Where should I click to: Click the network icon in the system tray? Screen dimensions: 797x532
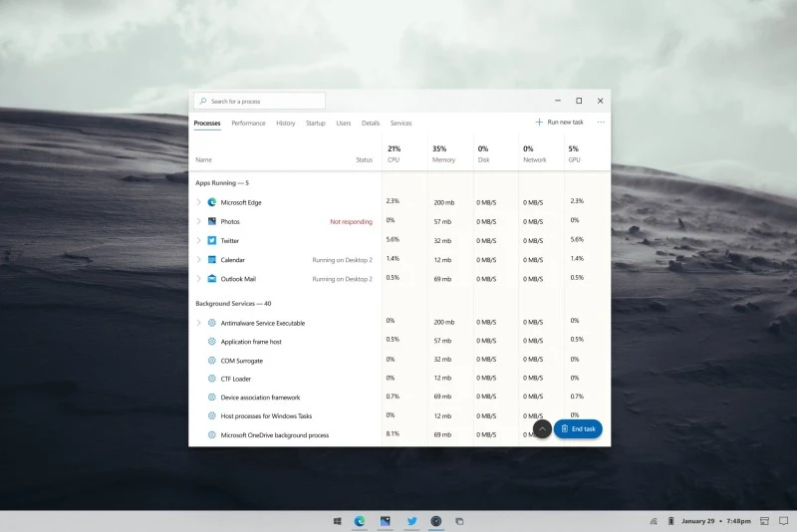[654, 521]
